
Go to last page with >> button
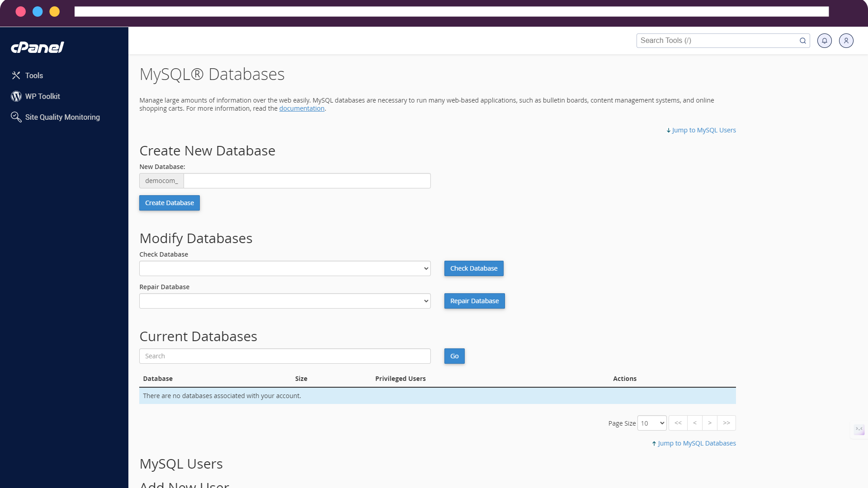coord(726,423)
